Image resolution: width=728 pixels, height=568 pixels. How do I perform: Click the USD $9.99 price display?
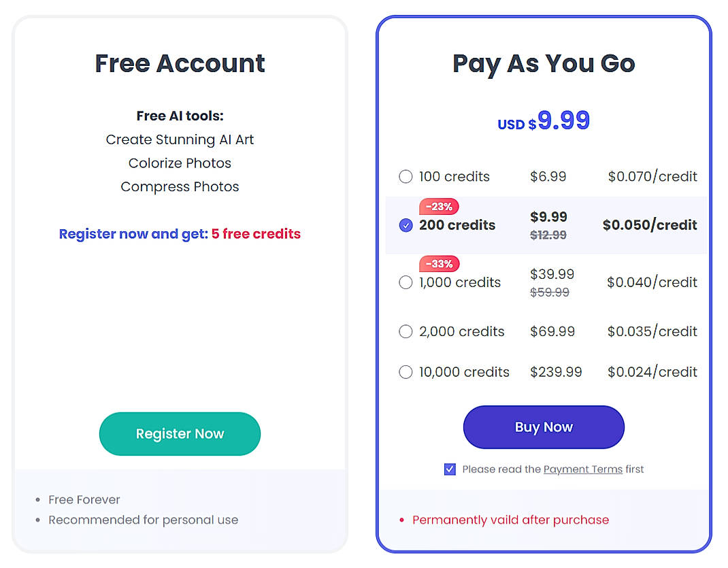pos(543,122)
